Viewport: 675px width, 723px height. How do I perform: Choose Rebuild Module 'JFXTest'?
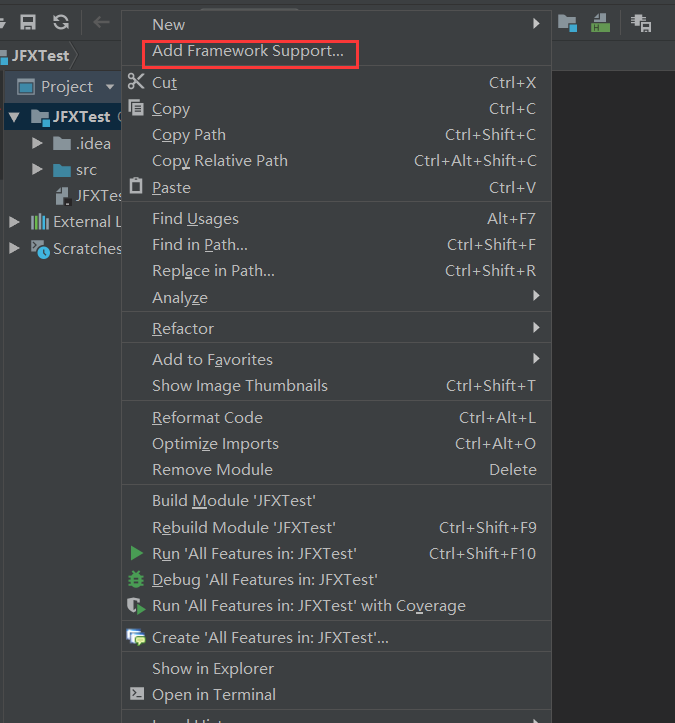(337, 527)
